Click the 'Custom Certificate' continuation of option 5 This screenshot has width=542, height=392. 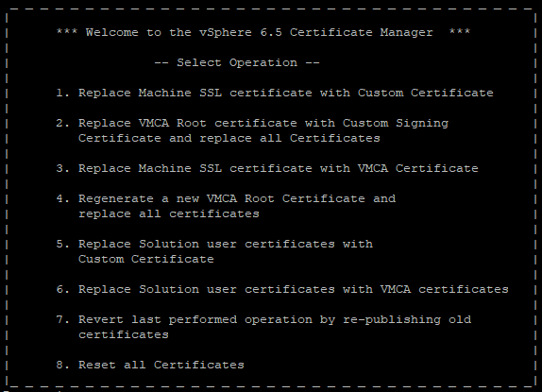pyautogui.click(x=145, y=259)
